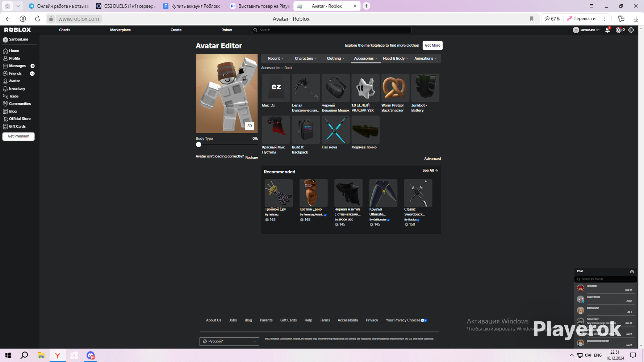Open a new browser tab
The width and height of the screenshot is (644, 362).
coord(366,6)
